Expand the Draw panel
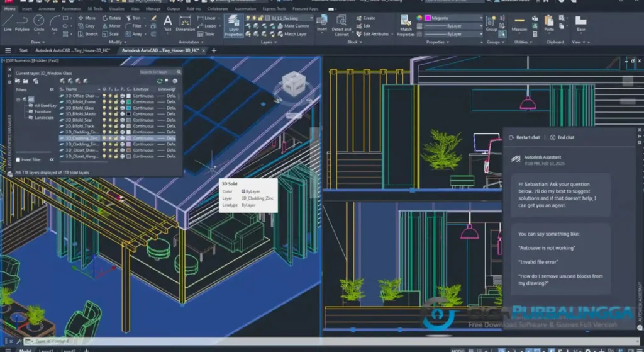The width and height of the screenshot is (644, 352). point(38,42)
